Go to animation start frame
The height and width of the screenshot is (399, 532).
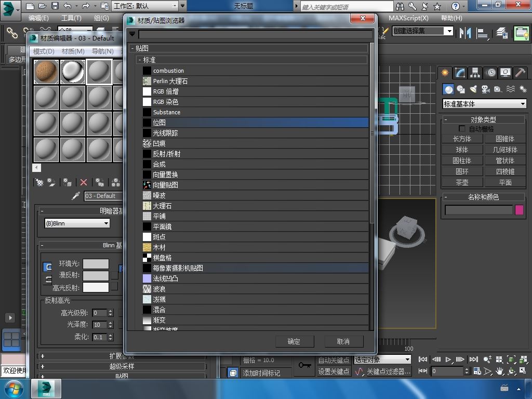[423, 359]
